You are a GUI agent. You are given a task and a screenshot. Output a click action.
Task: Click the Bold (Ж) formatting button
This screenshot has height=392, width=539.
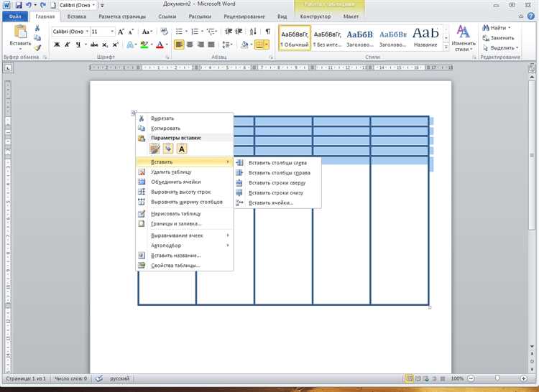57,45
